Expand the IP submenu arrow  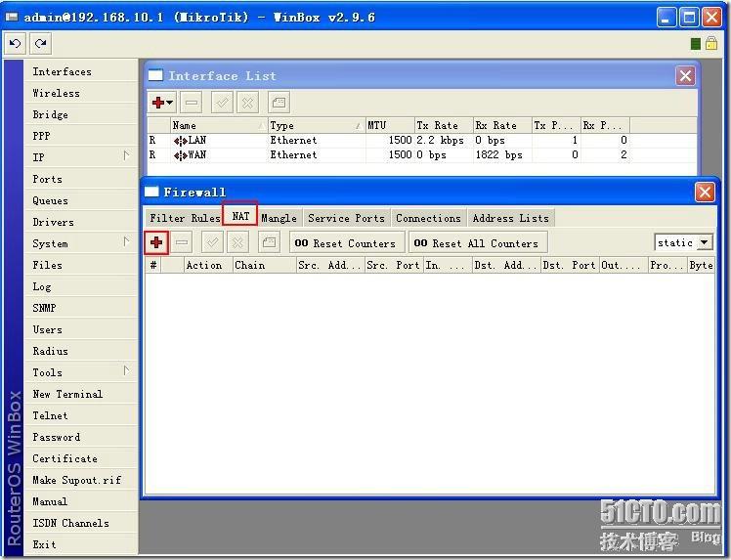[126, 155]
